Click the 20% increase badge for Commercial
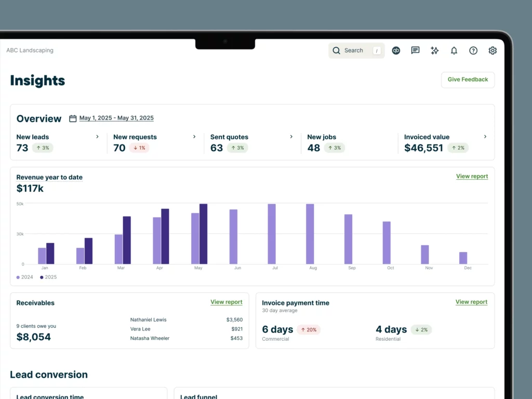532x399 pixels. coord(309,329)
